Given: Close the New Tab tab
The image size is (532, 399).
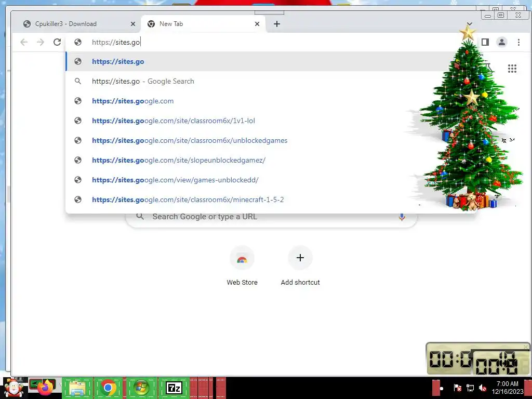Looking at the screenshot, I should (257, 24).
